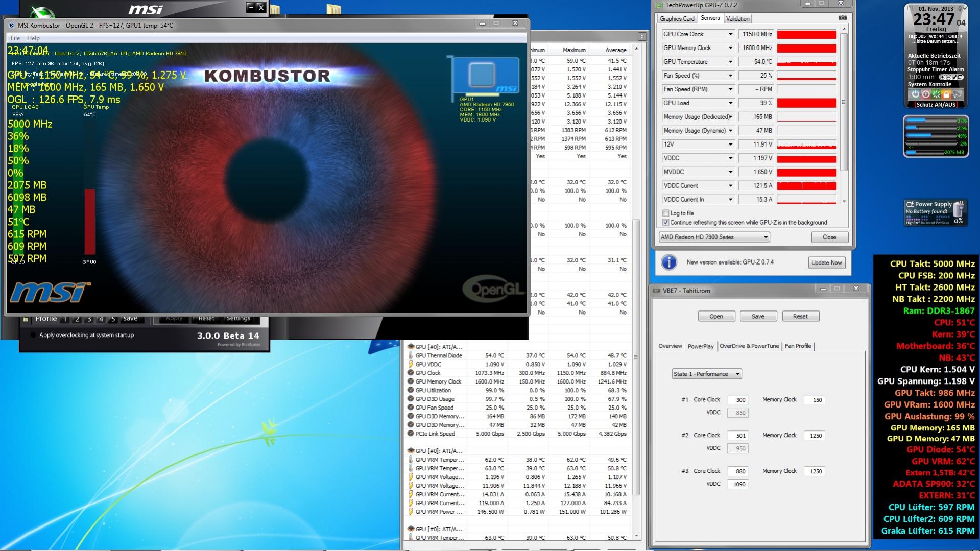This screenshot has height=551, width=980.
Task: Open the GPU Load sensor dropdown
Action: pos(730,103)
